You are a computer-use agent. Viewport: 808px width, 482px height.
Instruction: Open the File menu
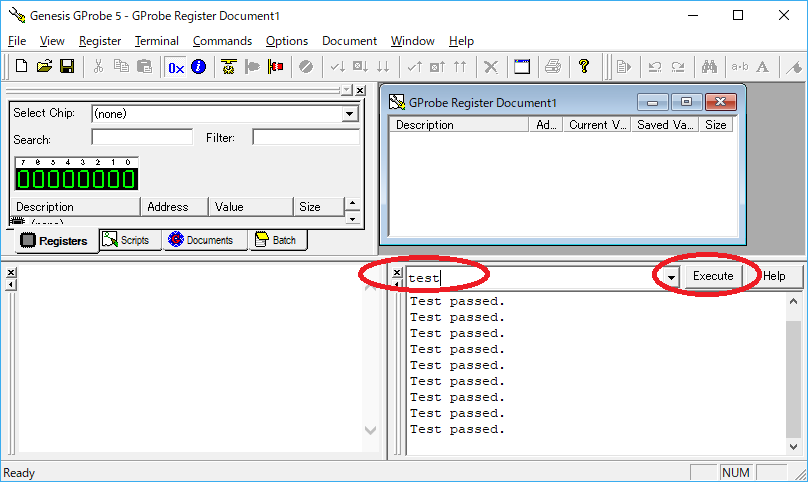(x=17, y=41)
